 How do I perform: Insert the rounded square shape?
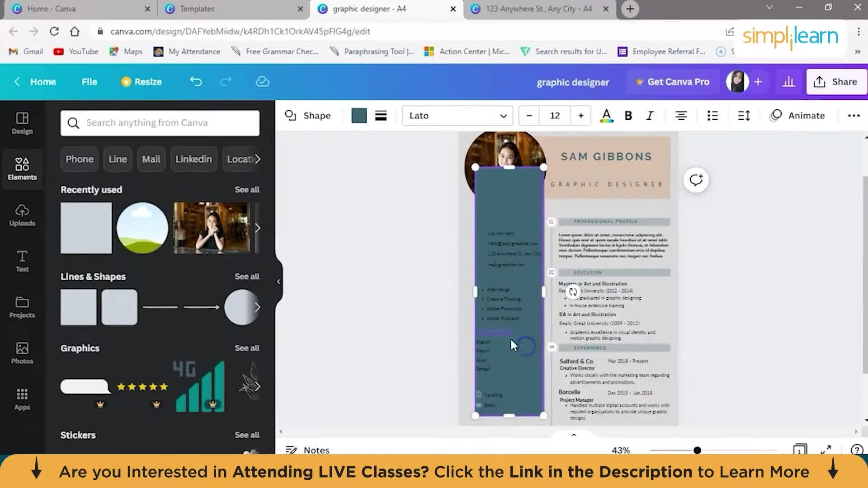click(119, 307)
